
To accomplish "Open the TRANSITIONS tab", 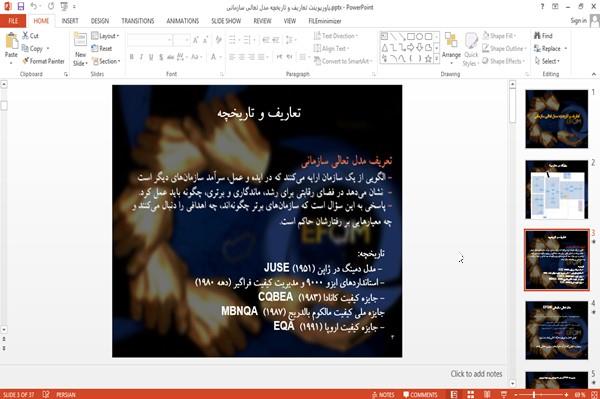I will (x=138, y=21).
